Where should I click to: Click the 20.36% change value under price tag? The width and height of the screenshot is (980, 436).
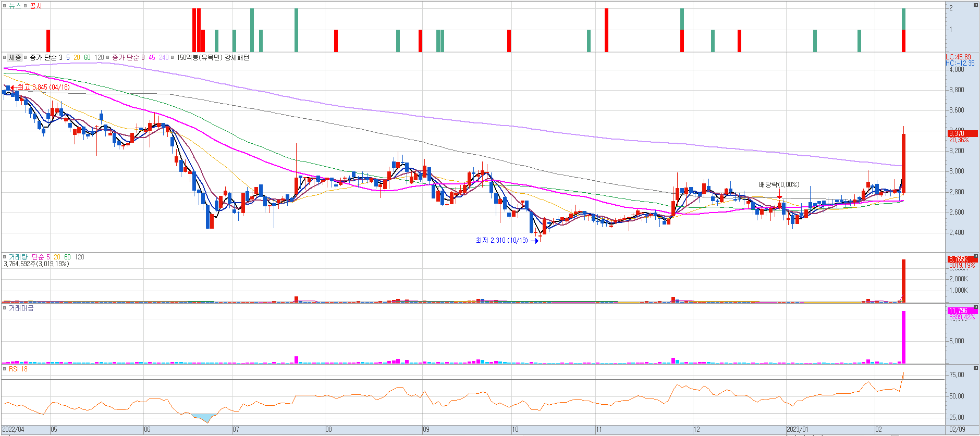point(959,140)
